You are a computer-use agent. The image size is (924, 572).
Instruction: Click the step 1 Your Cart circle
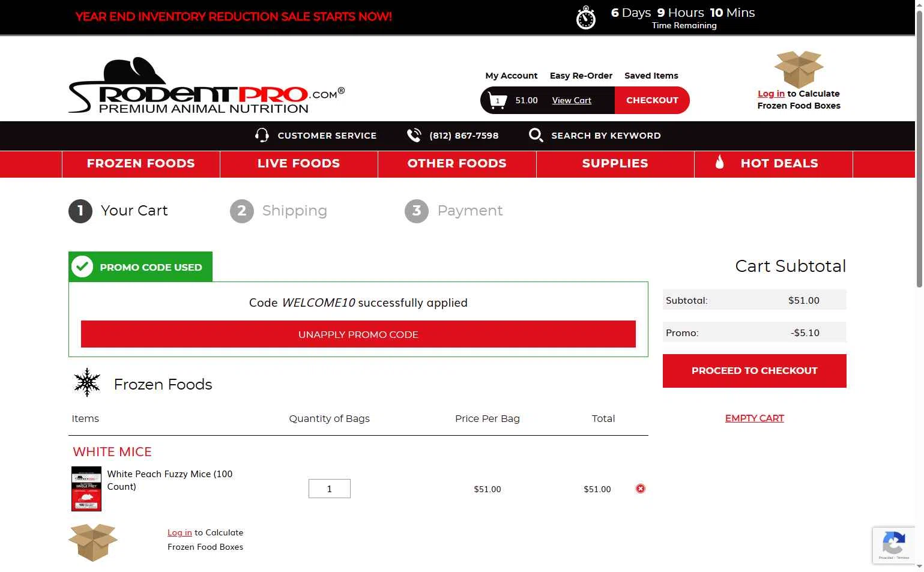click(80, 211)
